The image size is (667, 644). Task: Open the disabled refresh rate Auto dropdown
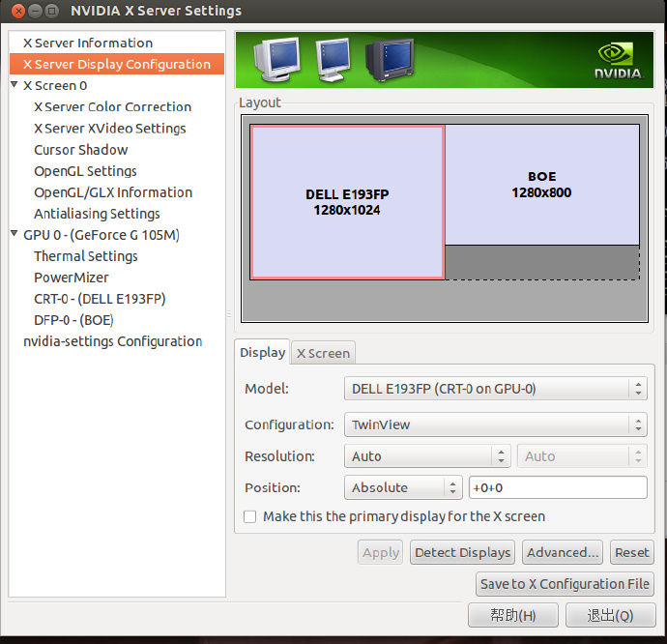coord(582,456)
